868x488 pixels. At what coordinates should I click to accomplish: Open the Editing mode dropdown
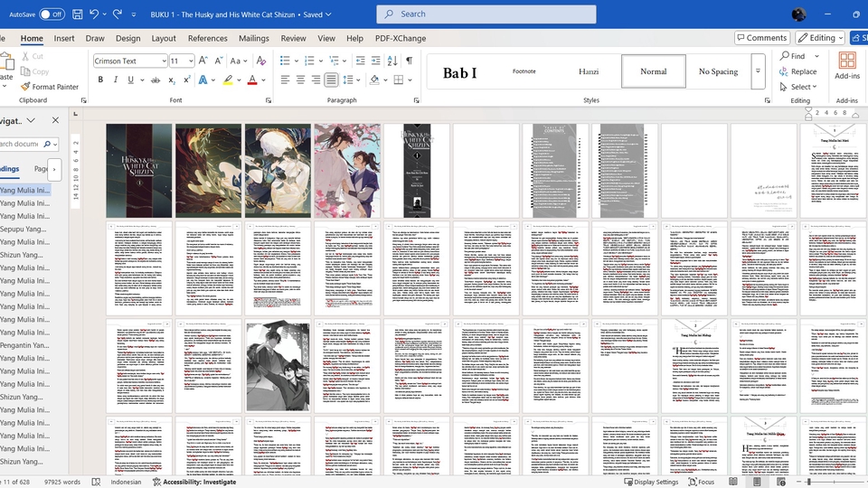click(x=821, y=38)
